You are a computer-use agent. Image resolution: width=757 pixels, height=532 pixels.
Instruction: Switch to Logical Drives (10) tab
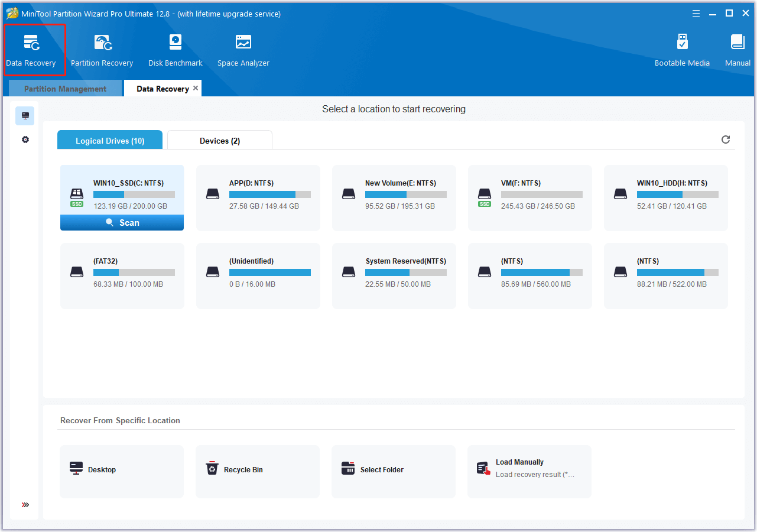click(110, 140)
